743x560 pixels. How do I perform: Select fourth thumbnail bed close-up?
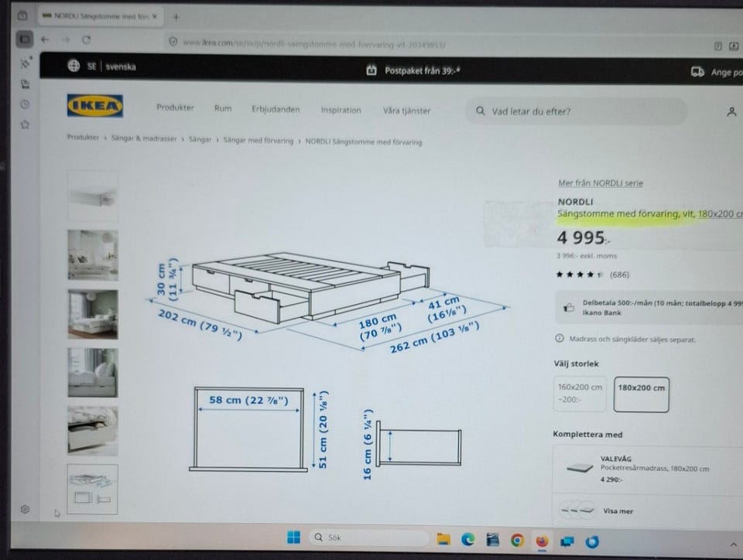[x=93, y=373]
